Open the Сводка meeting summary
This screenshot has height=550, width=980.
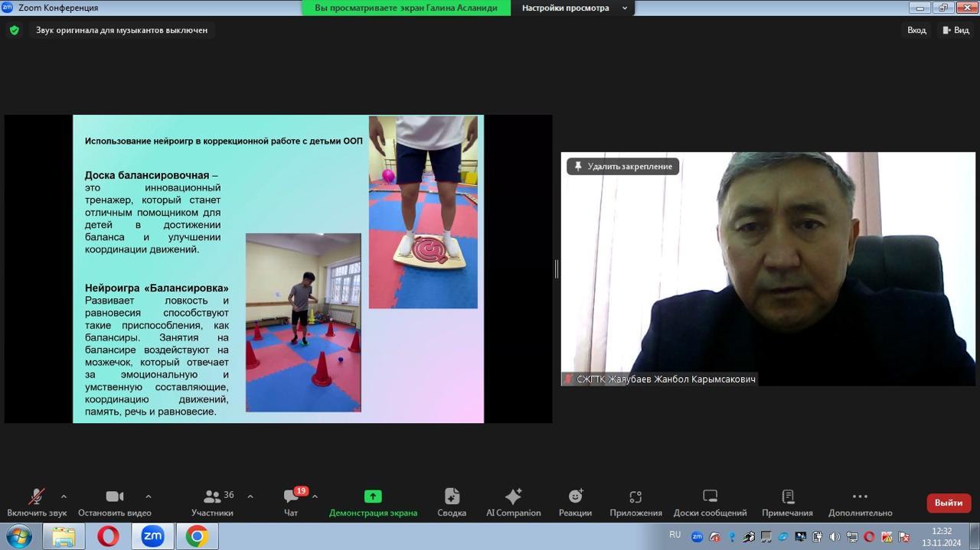[452, 503]
